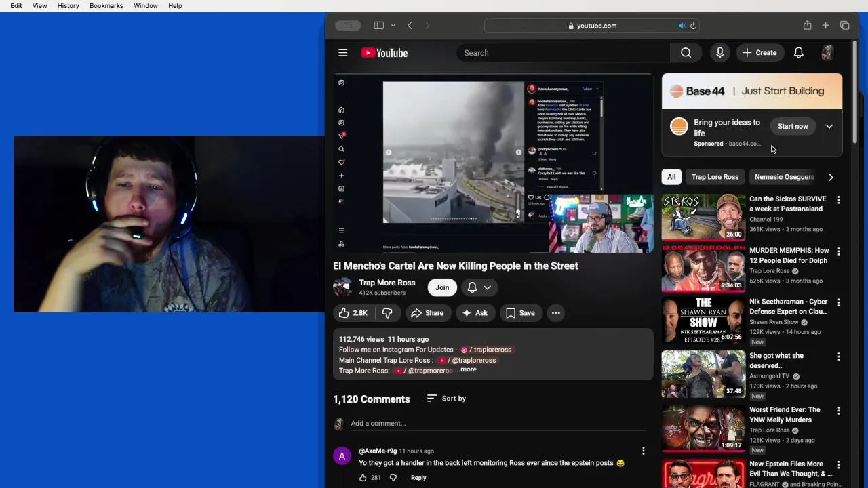Open the notifications bell in YouTube header
The height and width of the screenshot is (488, 868).
point(799,53)
